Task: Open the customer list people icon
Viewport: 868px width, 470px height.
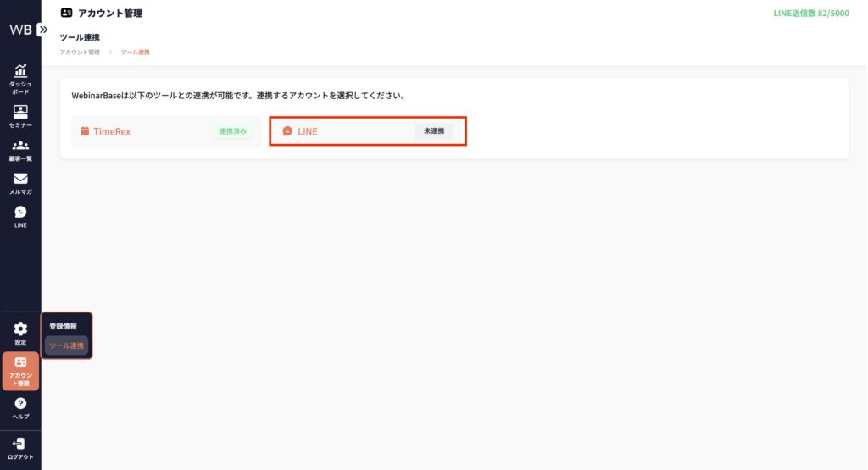Action: (x=20, y=146)
